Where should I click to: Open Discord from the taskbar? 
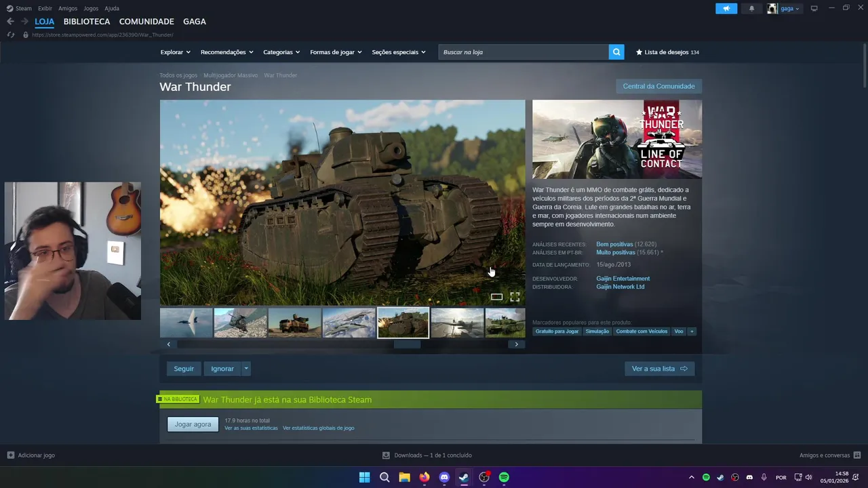pos(444,477)
